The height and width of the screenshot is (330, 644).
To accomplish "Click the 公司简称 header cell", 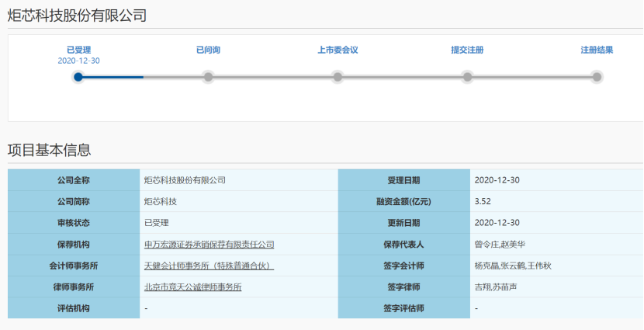I will point(74,201).
